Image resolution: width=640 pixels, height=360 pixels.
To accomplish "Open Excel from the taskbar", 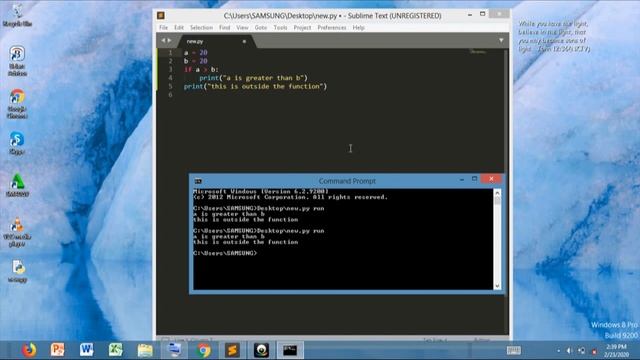I will (116, 350).
